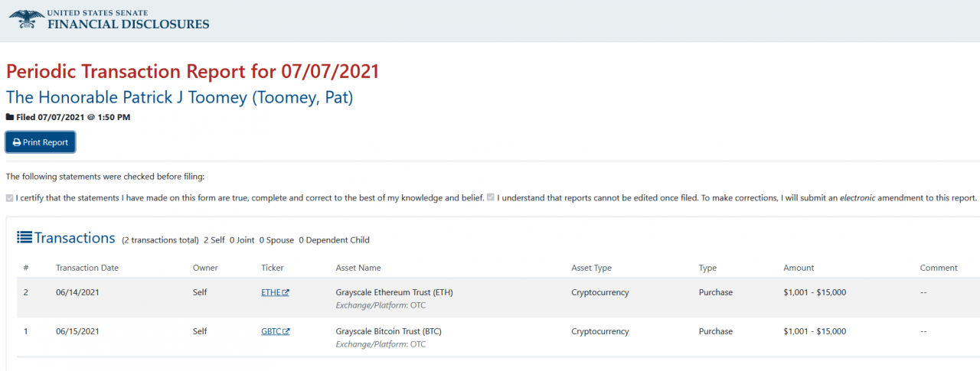Viewport: 980px width, 371px height.
Task: Click the Transaction Date column header
Action: coord(87,268)
